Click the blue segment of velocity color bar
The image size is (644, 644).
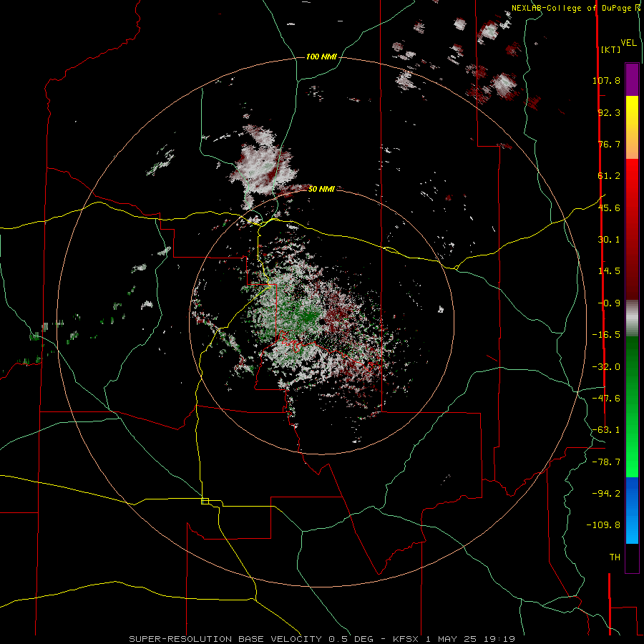point(632,510)
